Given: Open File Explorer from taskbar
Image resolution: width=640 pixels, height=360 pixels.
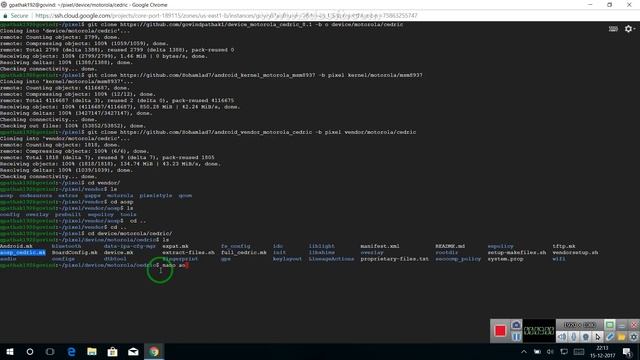Looking at the screenshot, I should (92, 351).
